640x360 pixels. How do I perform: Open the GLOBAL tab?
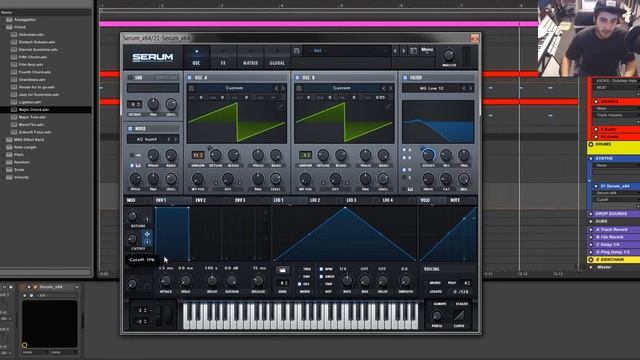click(x=277, y=57)
